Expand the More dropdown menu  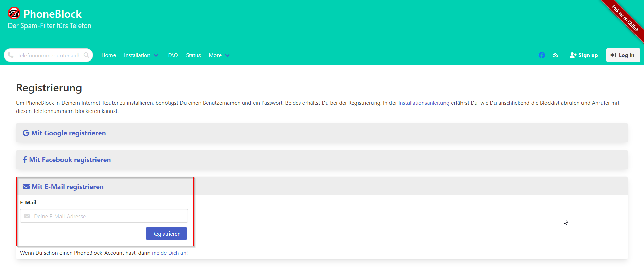[x=219, y=55]
